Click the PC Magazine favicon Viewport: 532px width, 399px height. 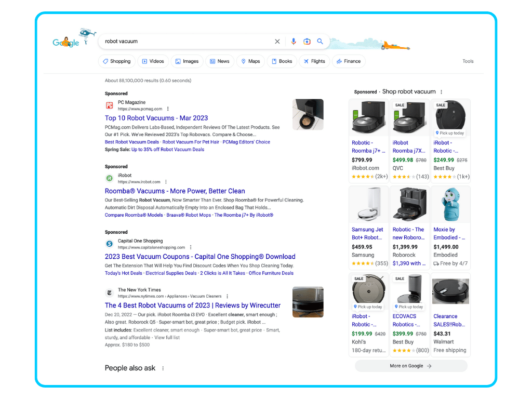[109, 105]
